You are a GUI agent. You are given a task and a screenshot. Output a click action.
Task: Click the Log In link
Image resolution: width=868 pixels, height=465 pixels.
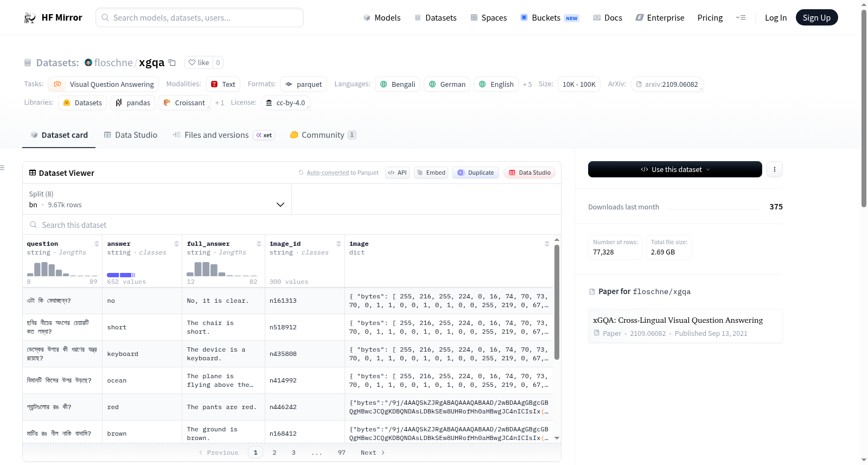pos(776,18)
